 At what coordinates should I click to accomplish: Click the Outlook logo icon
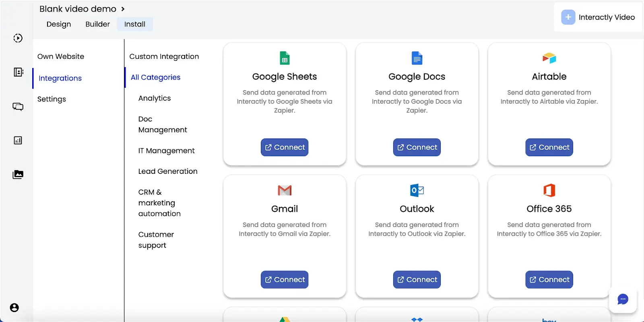pos(417,190)
